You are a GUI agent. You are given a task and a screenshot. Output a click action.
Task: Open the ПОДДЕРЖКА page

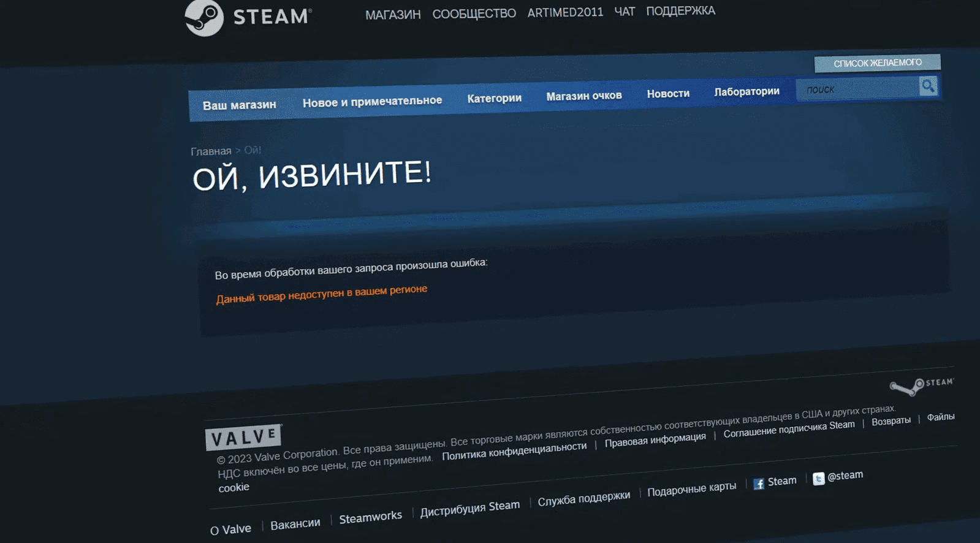pos(680,11)
